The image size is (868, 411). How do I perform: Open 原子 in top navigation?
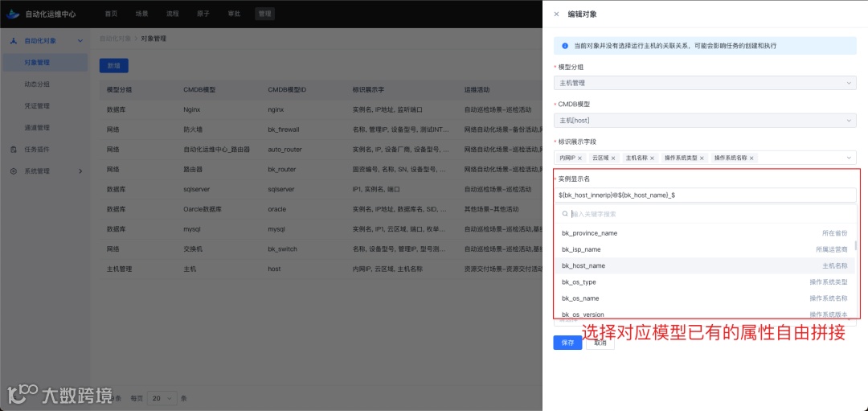point(203,14)
